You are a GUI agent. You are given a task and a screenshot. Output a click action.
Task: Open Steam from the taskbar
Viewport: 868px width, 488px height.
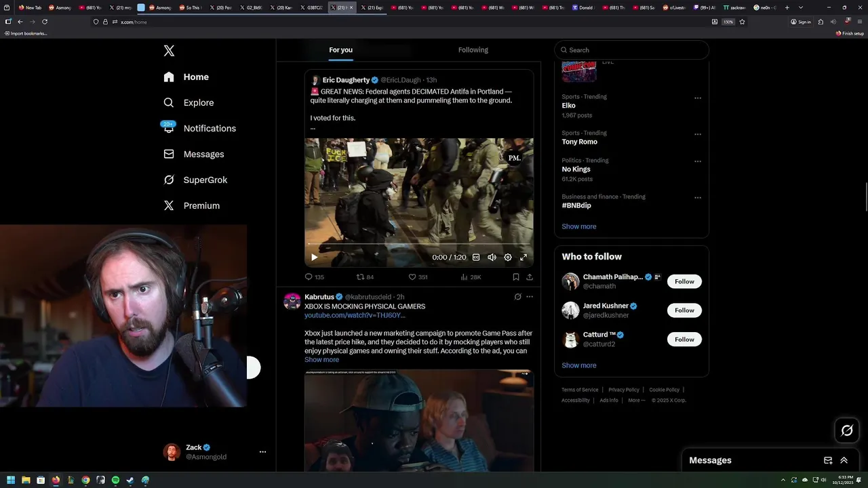130,480
